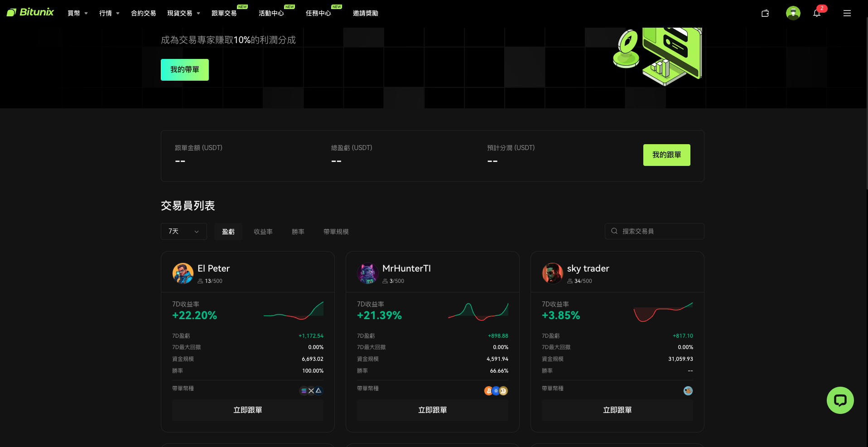Click El Peter's avatar

point(183,273)
